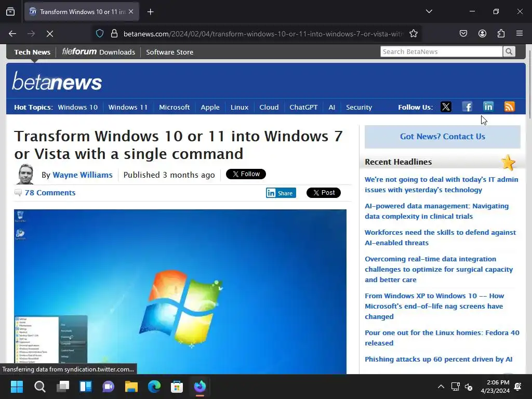Open Apple hot topic
The image size is (532, 399).
click(210, 107)
